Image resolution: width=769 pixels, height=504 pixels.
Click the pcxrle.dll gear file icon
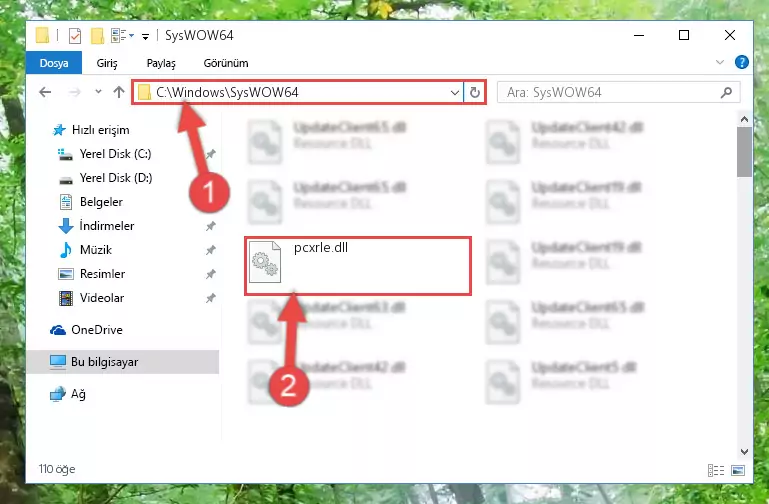tap(265, 262)
